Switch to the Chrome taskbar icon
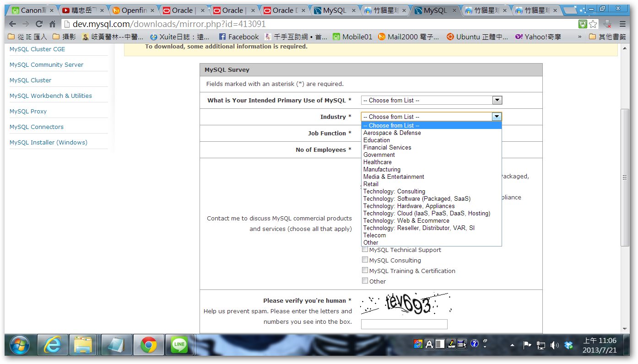The height and width of the screenshot is (364, 638). point(149,345)
